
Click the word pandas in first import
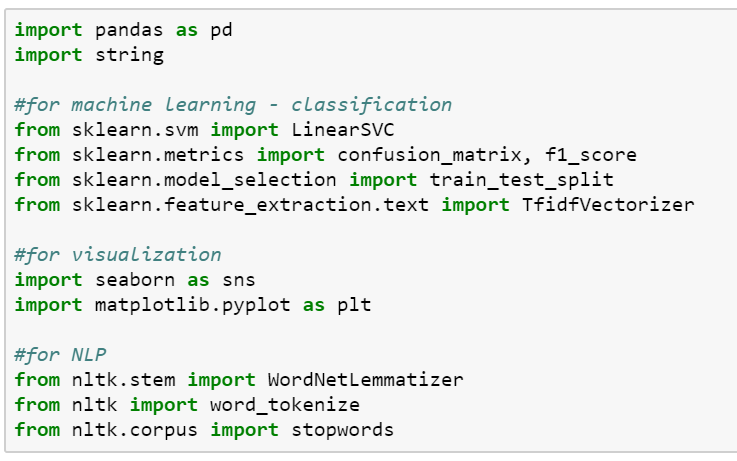pos(129,30)
